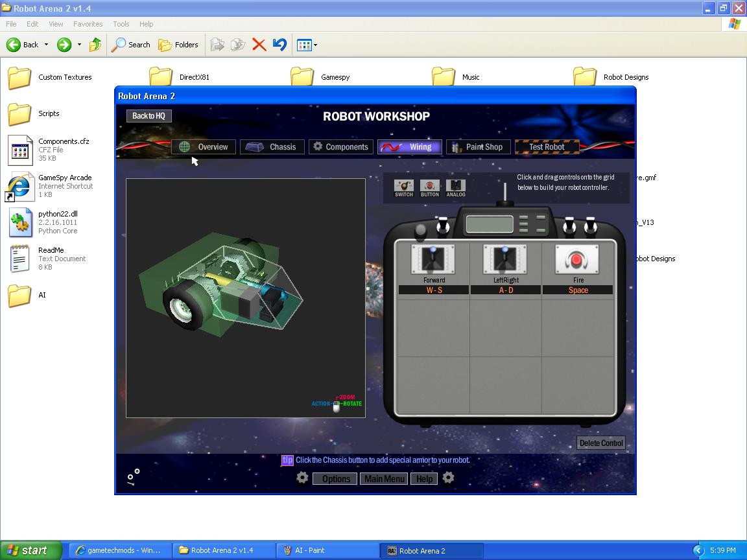Open the Tools menu
Screen dimensions: 747x560
coord(121,24)
